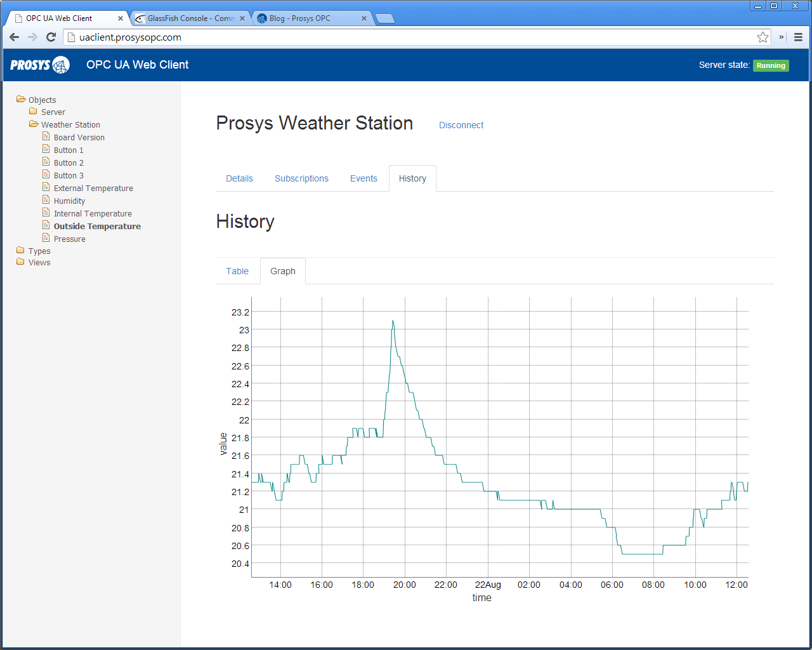The image size is (812, 650).
Task: Click the browser back arrow
Action: point(15,37)
